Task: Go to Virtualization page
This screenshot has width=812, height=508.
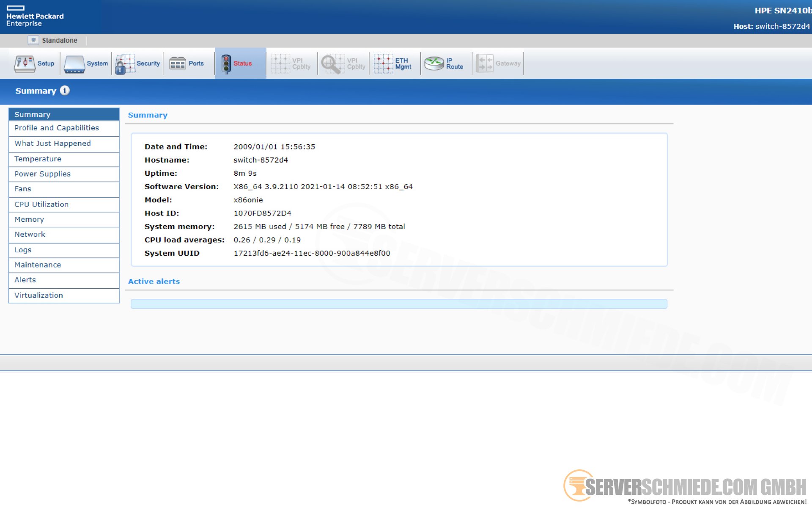Action: coord(38,295)
